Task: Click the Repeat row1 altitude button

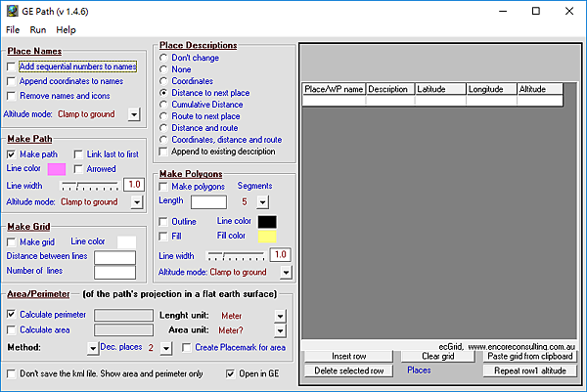Action: [530, 370]
